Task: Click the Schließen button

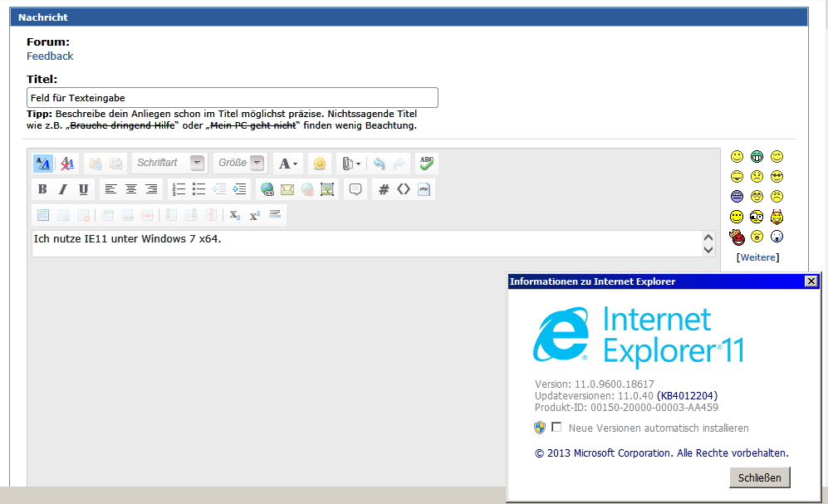Action: (x=760, y=477)
